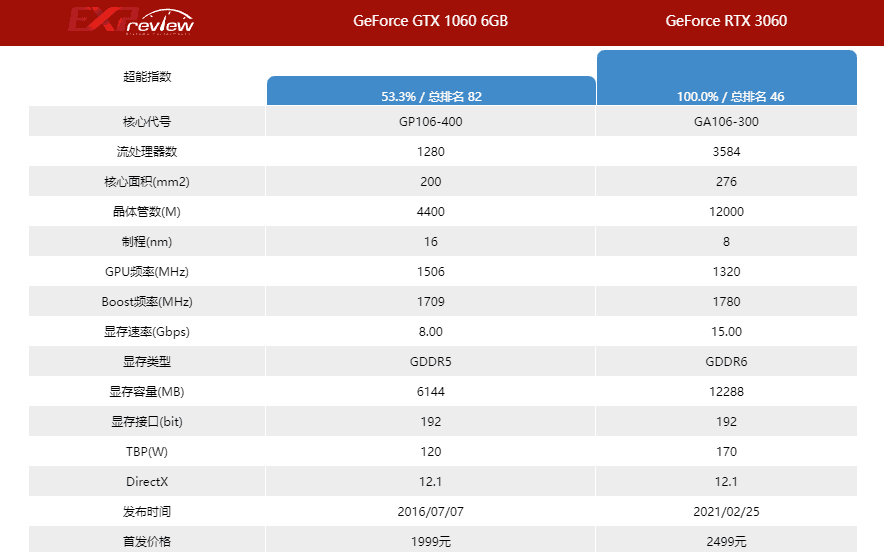Select the 200 core area value

pyautogui.click(x=431, y=182)
